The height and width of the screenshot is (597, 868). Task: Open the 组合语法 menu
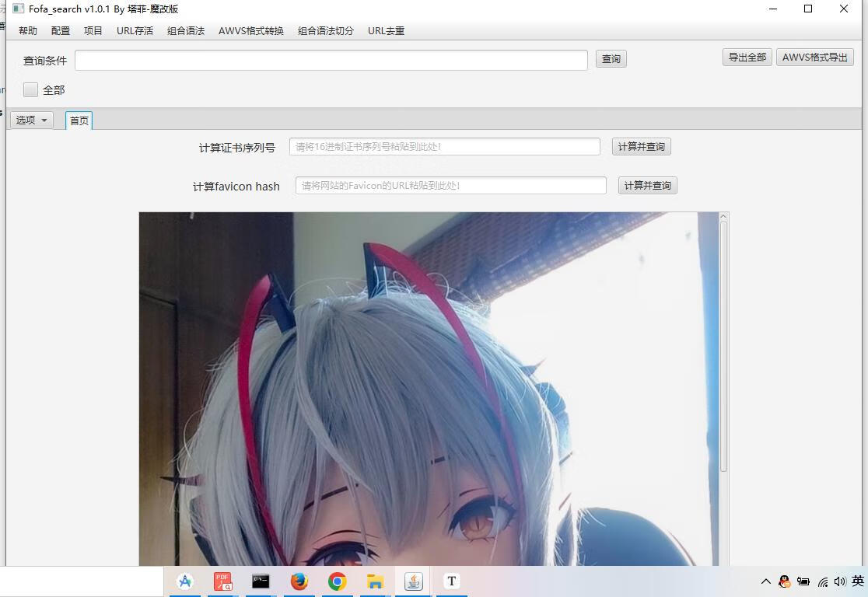(x=186, y=31)
